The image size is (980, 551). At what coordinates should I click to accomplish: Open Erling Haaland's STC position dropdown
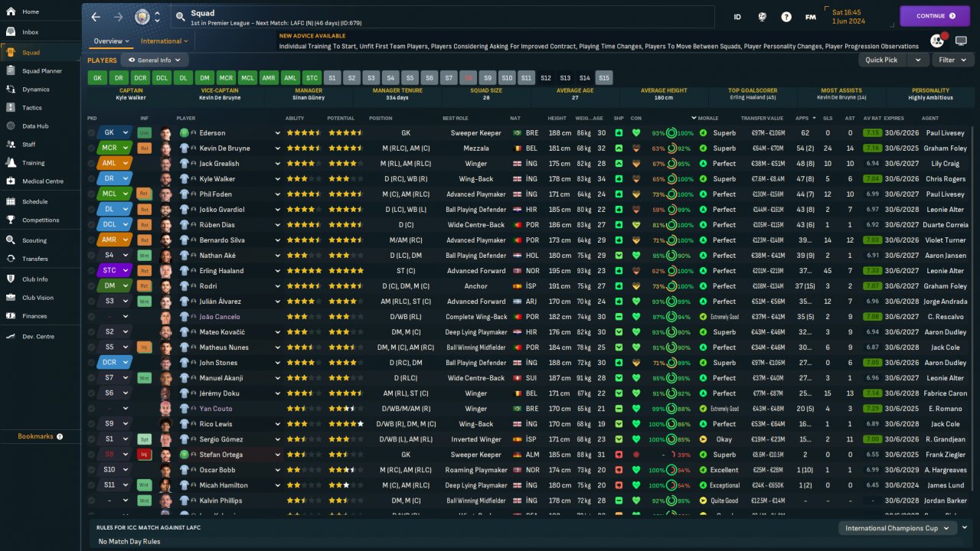pos(115,271)
